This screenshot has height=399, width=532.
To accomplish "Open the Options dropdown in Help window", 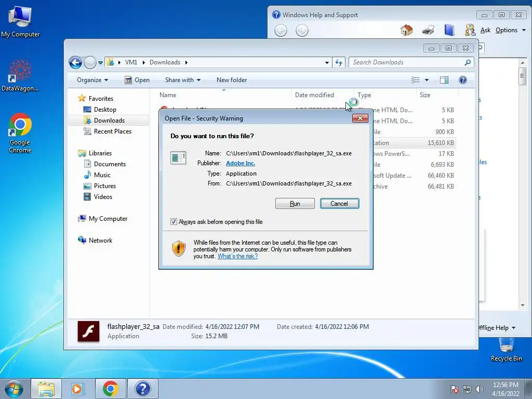I will point(511,30).
